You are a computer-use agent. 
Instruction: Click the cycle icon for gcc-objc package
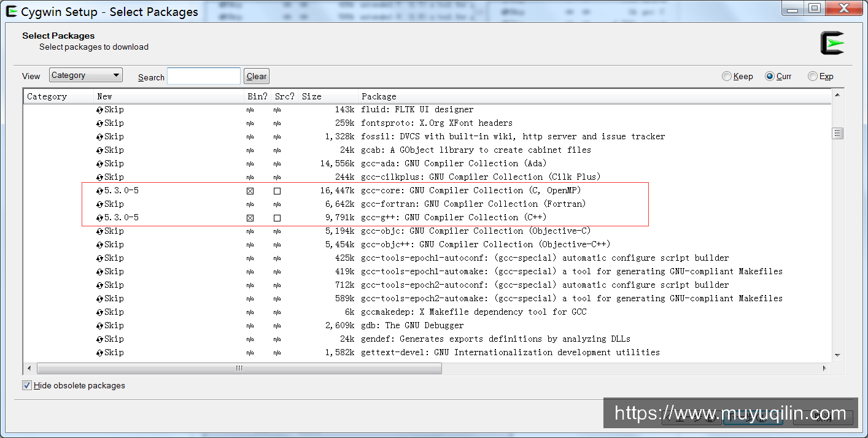[x=99, y=231]
